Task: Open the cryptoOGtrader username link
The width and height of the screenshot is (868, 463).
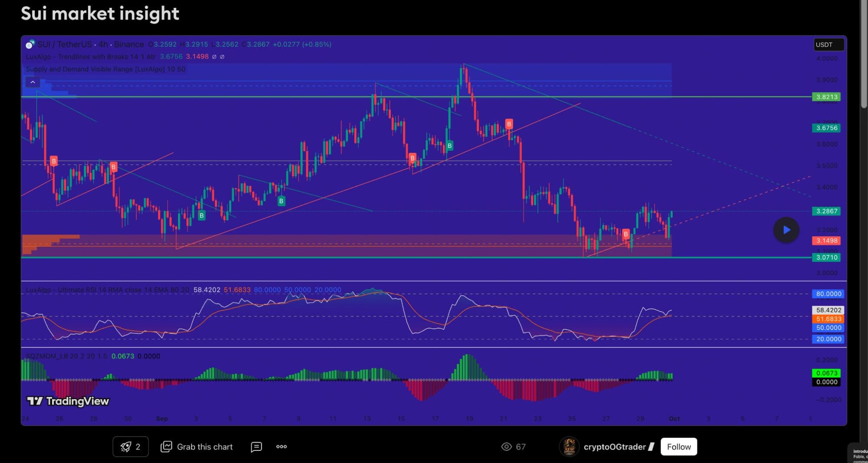Action: [x=614, y=446]
